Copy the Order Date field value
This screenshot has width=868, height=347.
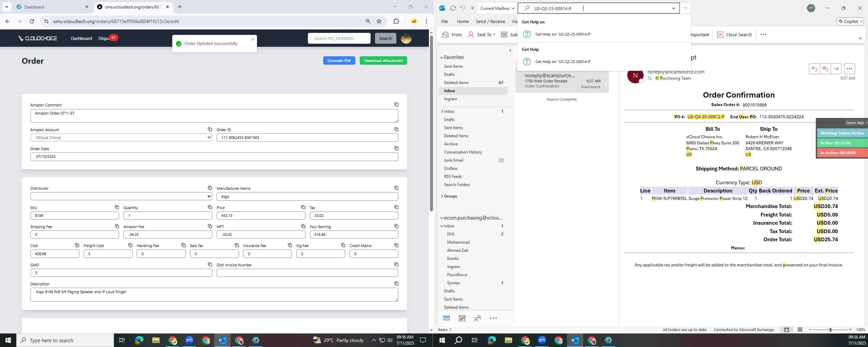(396, 148)
